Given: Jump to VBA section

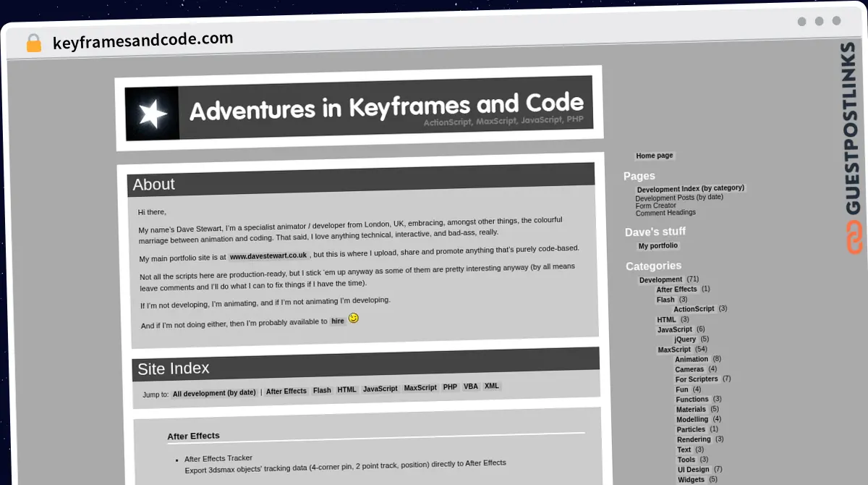Looking at the screenshot, I should coord(471,387).
